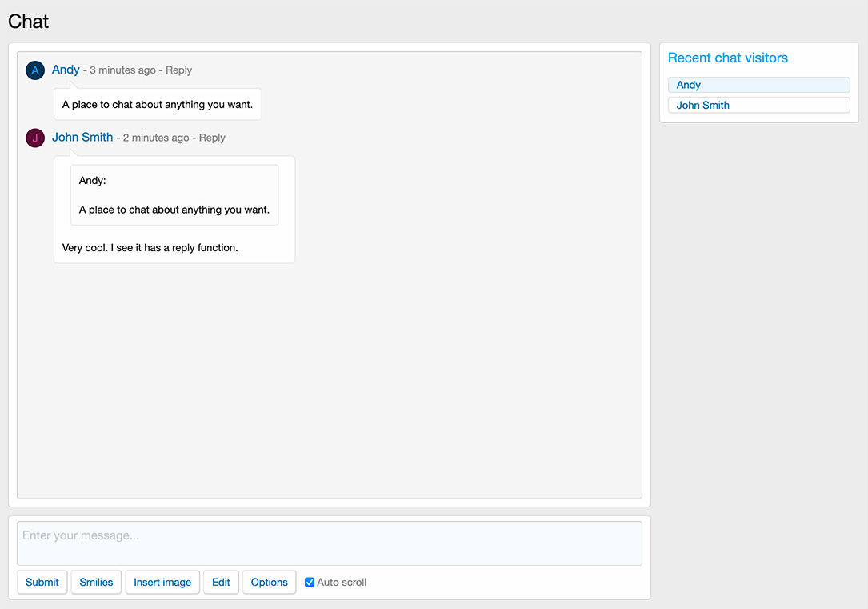868x609 pixels.
Task: Select Andy in Recent chat visitors
Action: click(x=758, y=85)
